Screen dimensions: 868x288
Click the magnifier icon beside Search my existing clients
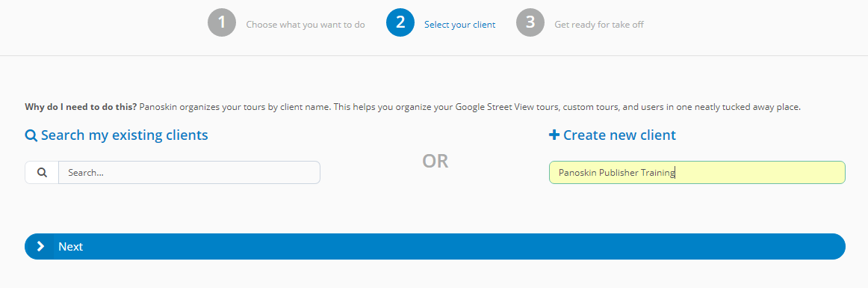point(31,135)
